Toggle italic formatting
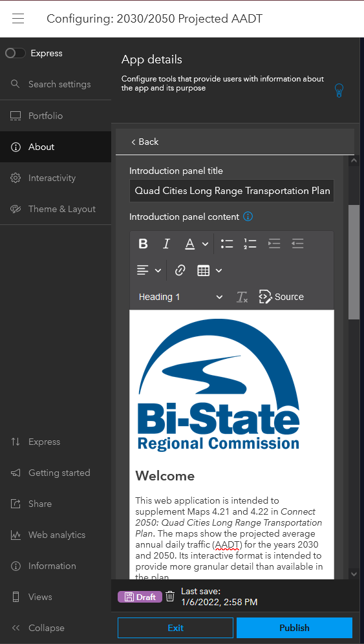The image size is (364, 644). pos(166,244)
